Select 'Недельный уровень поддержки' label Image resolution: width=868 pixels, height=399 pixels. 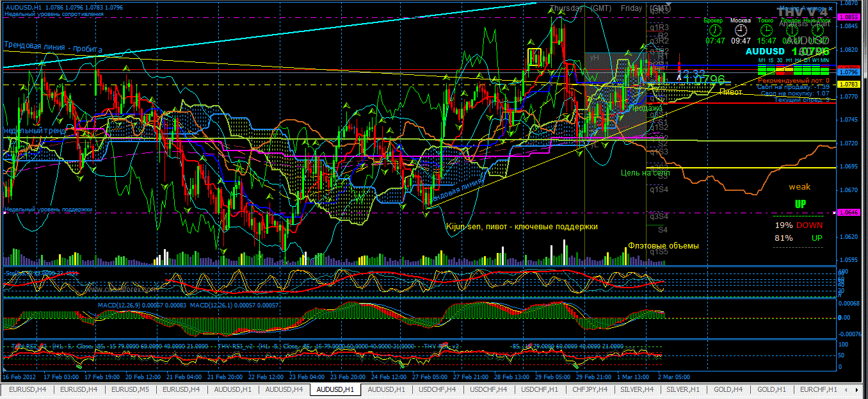tap(48, 209)
